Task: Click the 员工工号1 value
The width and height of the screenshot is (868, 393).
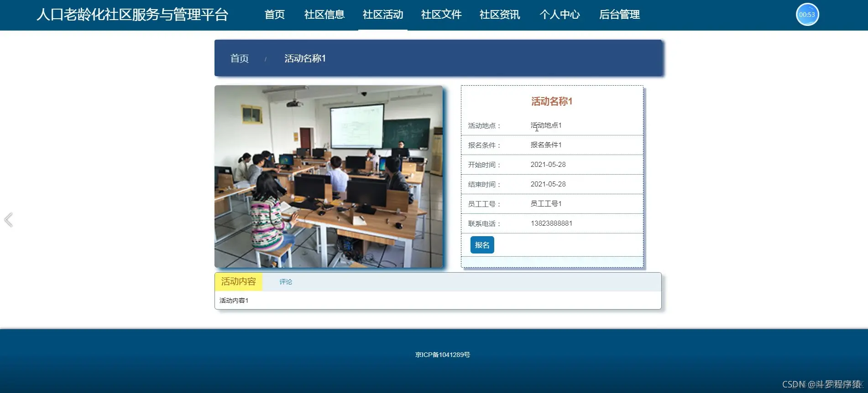Action: tap(546, 204)
